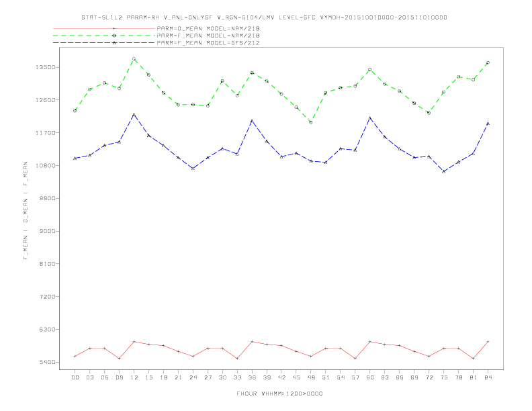Select the legend text PARM=O_MEAN MODEL=NAM/218
This screenshot has height=411, width=532.
tap(208, 28)
